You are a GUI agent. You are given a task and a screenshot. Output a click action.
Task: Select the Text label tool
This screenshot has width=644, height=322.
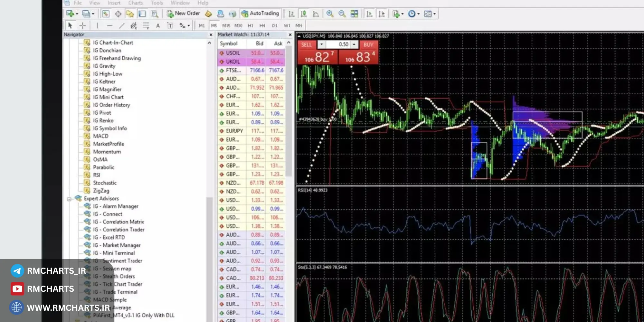pos(158,26)
